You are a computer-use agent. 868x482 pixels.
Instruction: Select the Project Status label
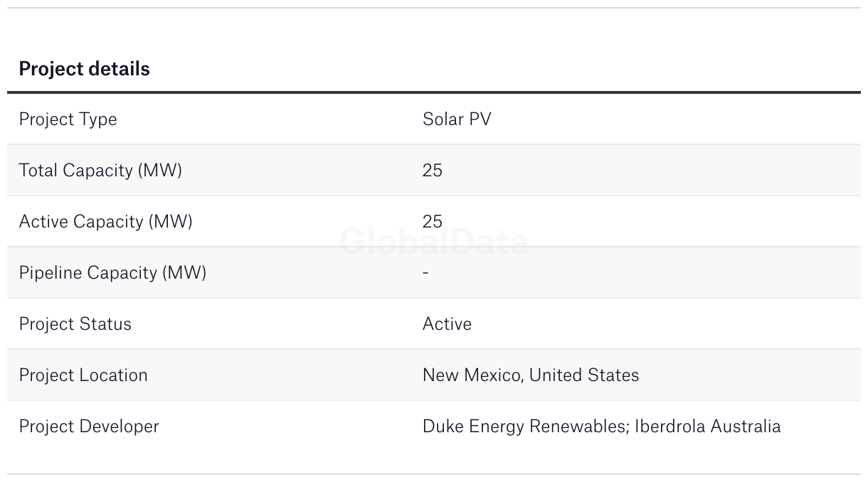tap(75, 323)
